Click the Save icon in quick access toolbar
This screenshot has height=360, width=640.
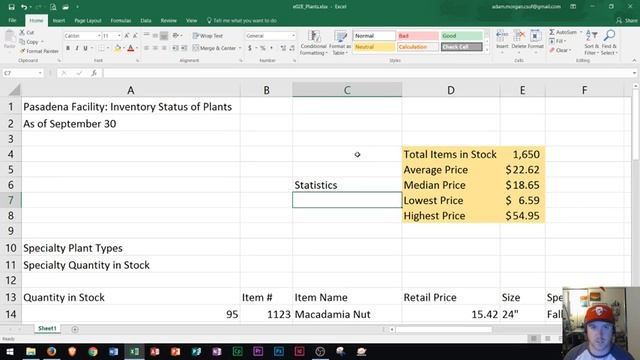pyautogui.click(x=11, y=7)
